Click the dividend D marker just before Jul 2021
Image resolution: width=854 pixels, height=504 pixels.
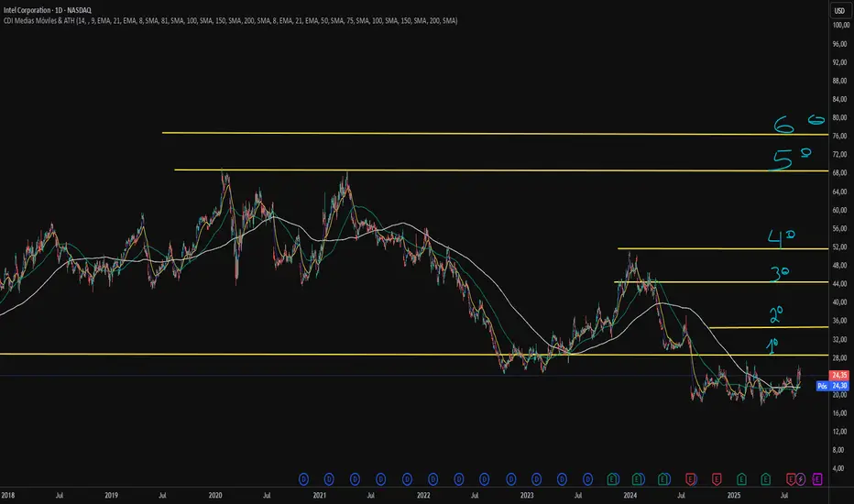[355, 479]
